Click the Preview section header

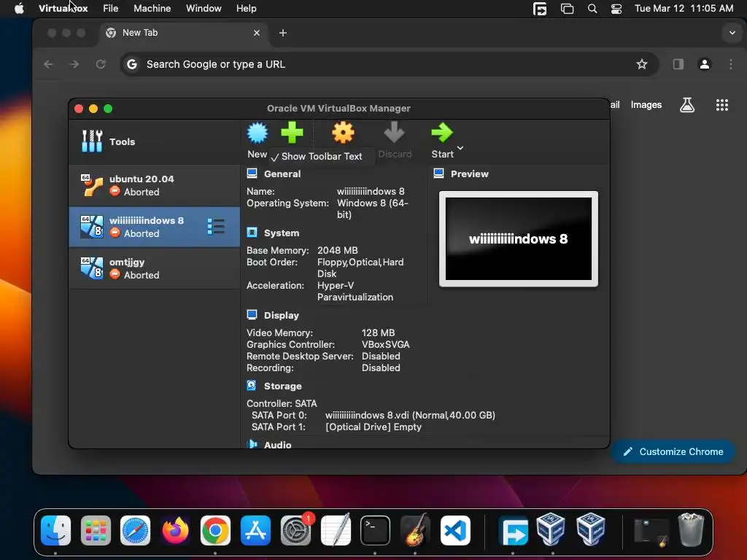pyautogui.click(x=469, y=174)
